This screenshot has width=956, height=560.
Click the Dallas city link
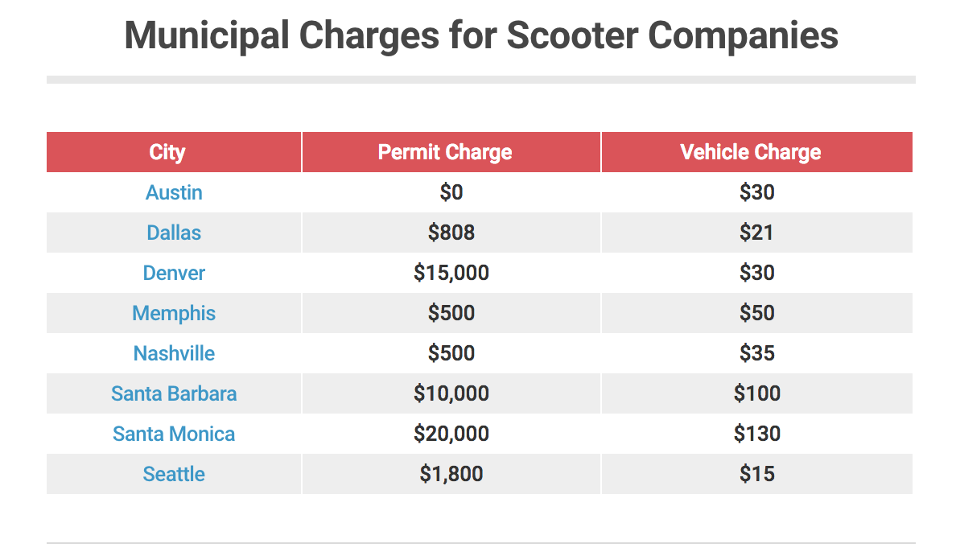[174, 233]
